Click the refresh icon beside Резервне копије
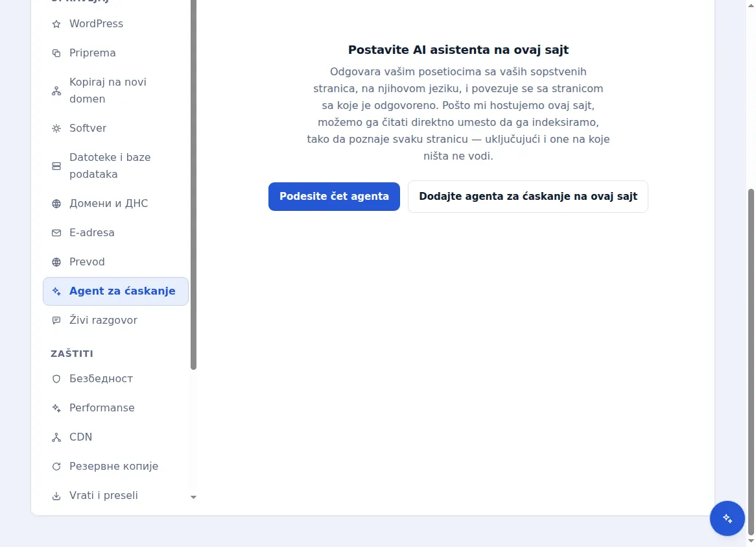Screen dimensions: 756x547 click(x=56, y=467)
